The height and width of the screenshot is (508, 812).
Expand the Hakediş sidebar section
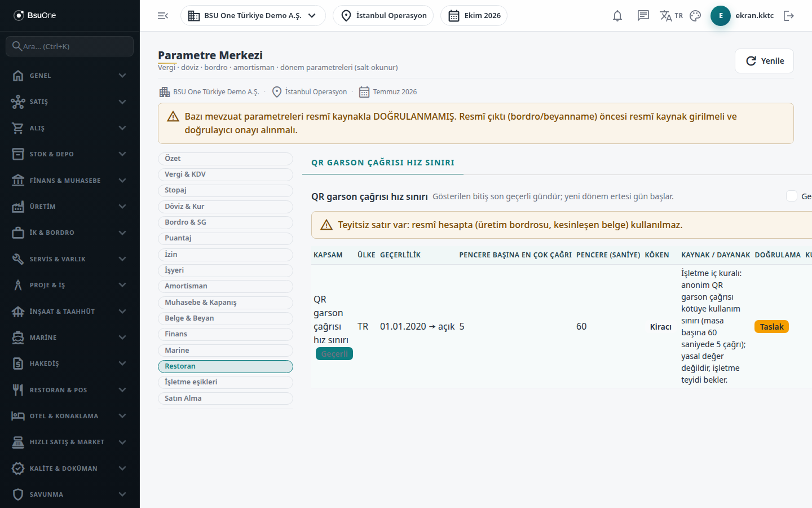click(x=70, y=364)
